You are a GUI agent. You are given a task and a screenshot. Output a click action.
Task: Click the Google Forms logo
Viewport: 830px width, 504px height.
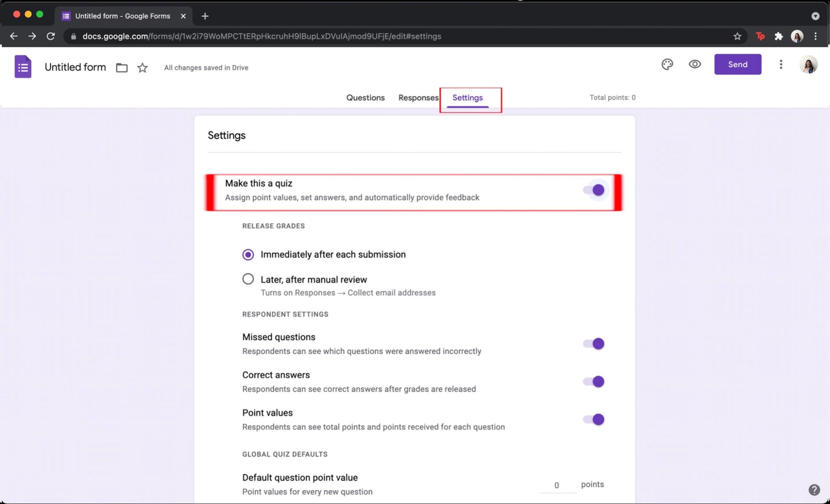pyautogui.click(x=23, y=66)
